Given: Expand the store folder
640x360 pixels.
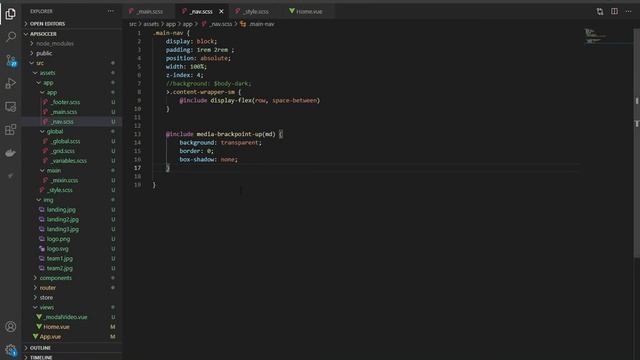Looking at the screenshot, I should (46, 298).
